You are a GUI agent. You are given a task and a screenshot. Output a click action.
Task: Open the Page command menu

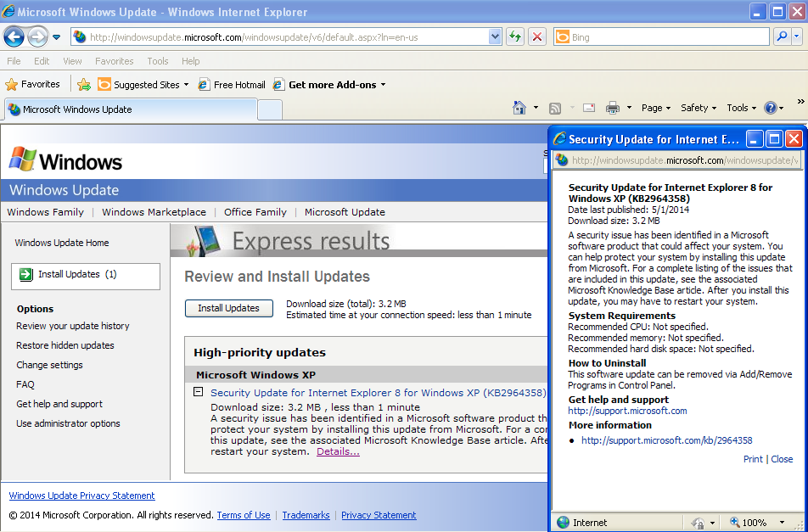(655, 108)
